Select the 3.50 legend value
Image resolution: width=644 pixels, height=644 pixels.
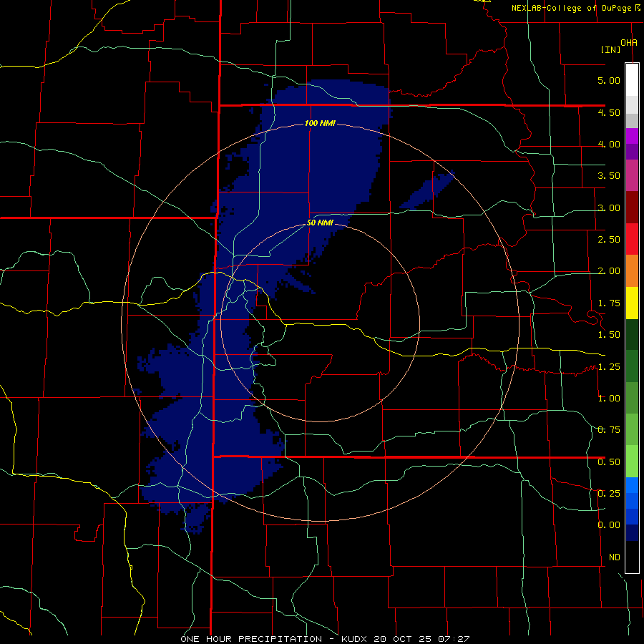coord(609,176)
